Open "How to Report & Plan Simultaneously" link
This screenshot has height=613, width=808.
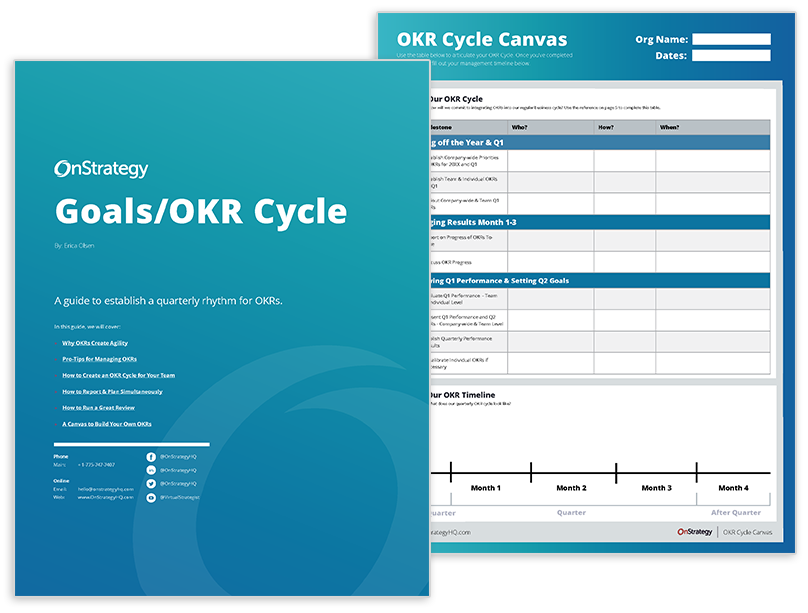coord(112,391)
